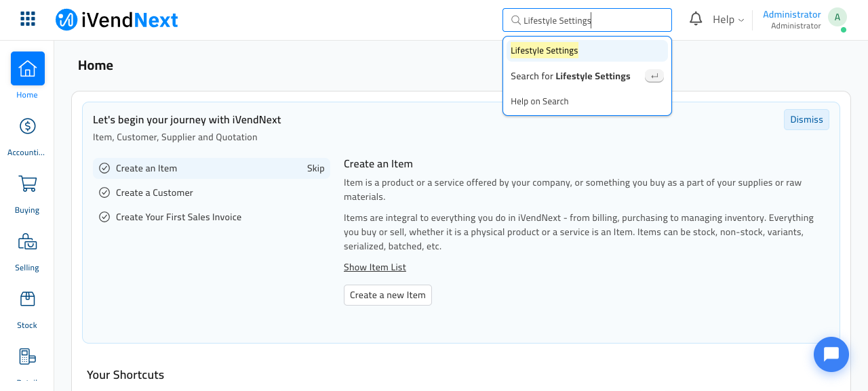Open the chat bubble widget

tap(831, 354)
